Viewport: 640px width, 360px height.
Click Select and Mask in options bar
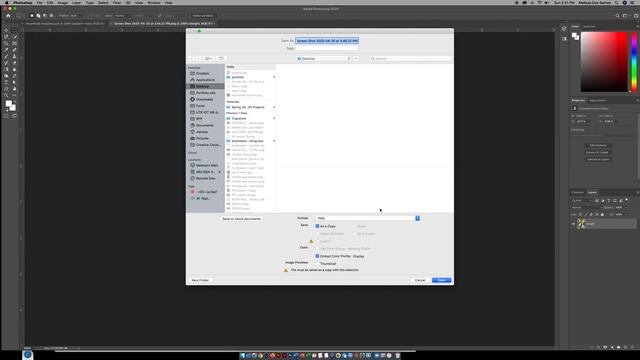coord(203,16)
